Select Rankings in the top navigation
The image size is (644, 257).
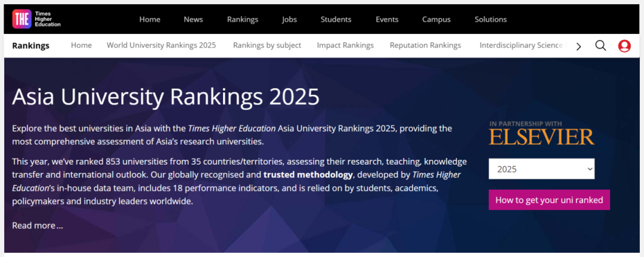click(x=242, y=19)
